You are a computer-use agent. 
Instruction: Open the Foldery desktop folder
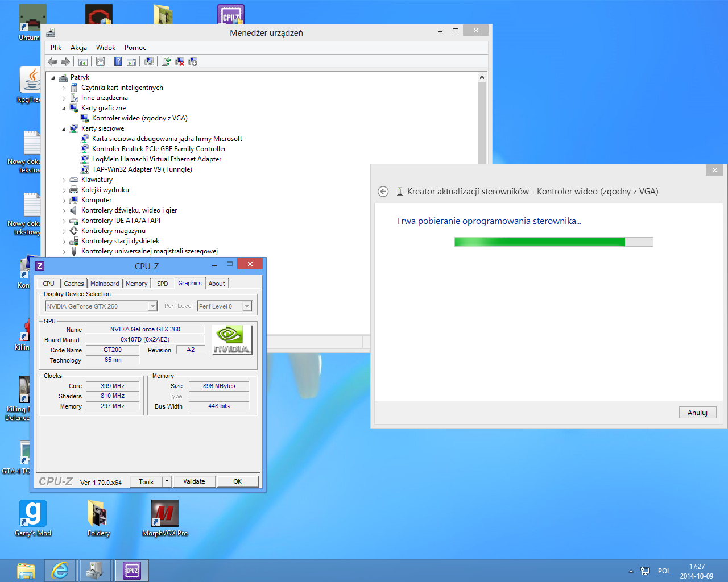pyautogui.click(x=98, y=518)
